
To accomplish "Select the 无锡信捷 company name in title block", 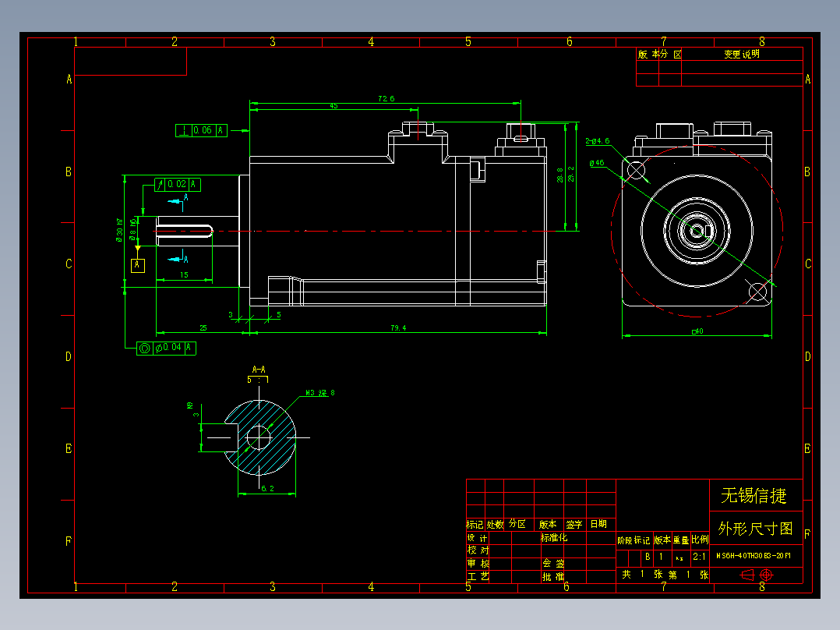I will pyautogui.click(x=754, y=494).
